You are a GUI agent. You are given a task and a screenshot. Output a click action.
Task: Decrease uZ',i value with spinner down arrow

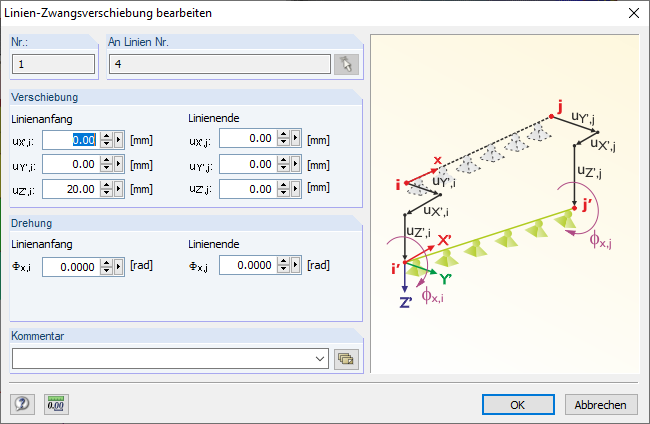click(x=107, y=193)
